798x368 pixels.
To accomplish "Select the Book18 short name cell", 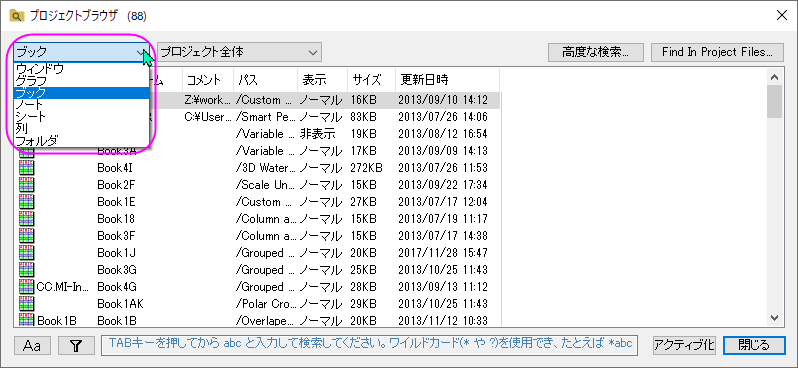I will pos(117,219).
